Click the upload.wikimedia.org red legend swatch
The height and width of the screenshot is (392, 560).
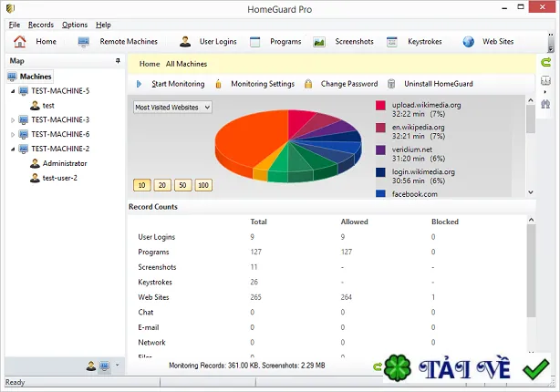pos(380,106)
